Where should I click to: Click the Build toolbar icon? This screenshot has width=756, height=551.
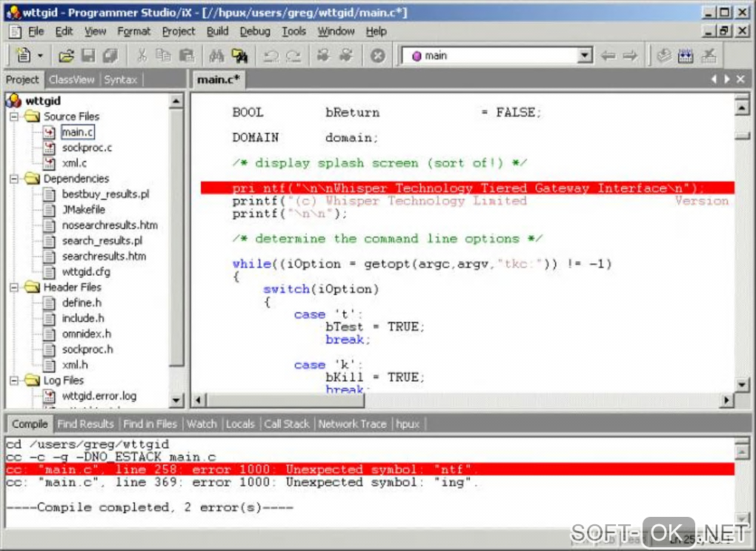pos(346,56)
